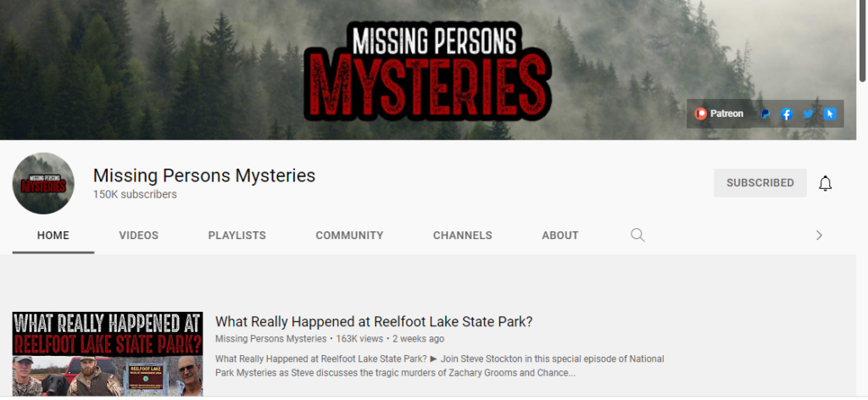This screenshot has height=400, width=868.
Task: Click the channel avatar image
Action: 43,183
